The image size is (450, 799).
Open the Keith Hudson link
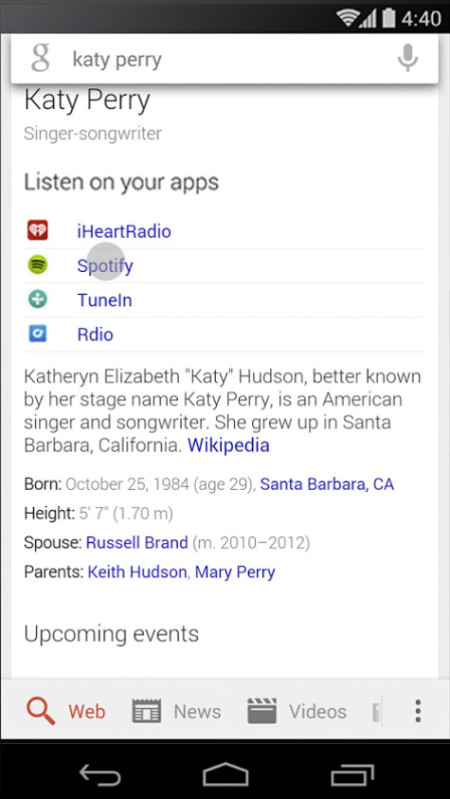138,572
